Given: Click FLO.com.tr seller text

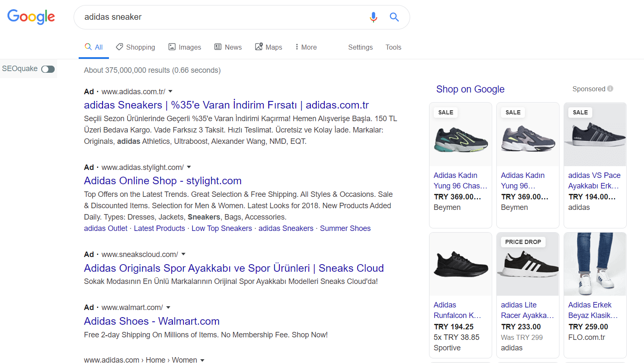Looking at the screenshot, I should [x=586, y=337].
